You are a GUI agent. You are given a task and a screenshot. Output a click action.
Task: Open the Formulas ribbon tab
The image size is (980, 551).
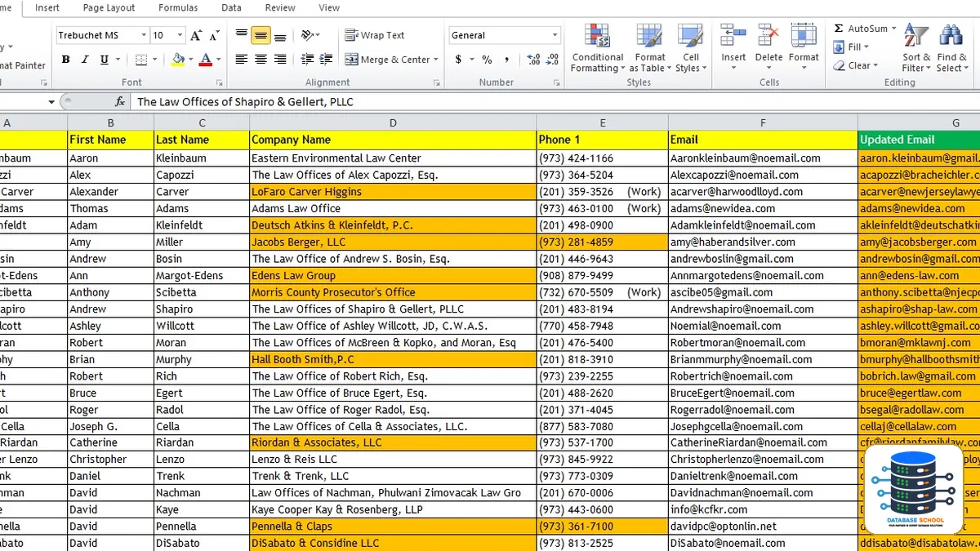(x=178, y=8)
